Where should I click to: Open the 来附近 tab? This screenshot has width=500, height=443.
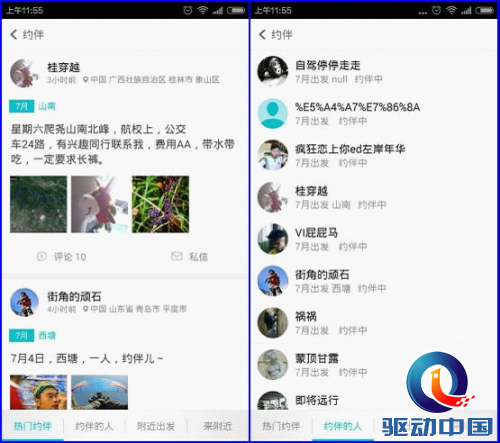click(217, 426)
